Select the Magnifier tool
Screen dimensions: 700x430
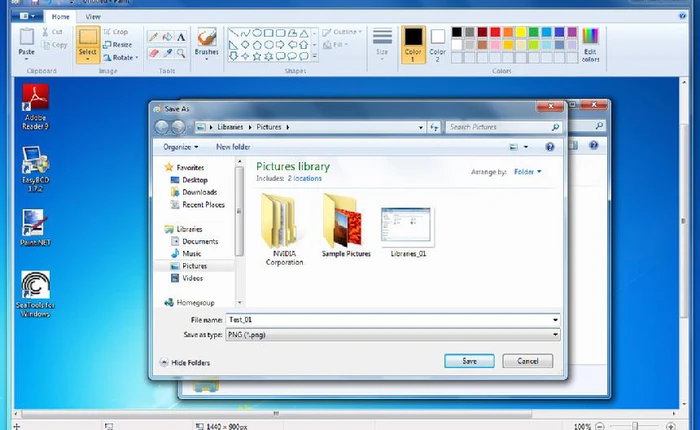(181, 53)
